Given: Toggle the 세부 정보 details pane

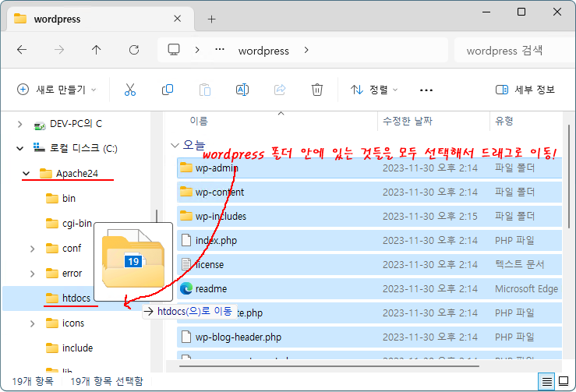Looking at the screenshot, I should (525, 90).
